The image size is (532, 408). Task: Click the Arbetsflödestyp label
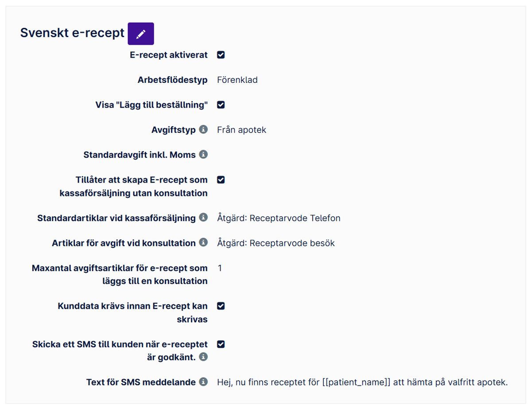(x=173, y=80)
